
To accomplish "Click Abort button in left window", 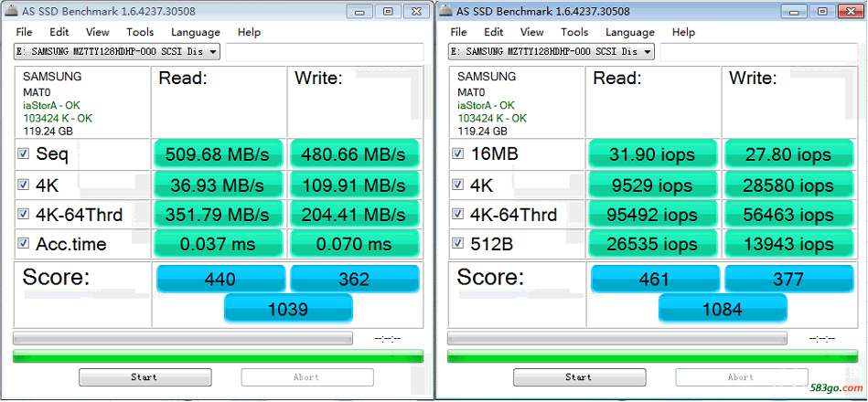I will [307, 377].
